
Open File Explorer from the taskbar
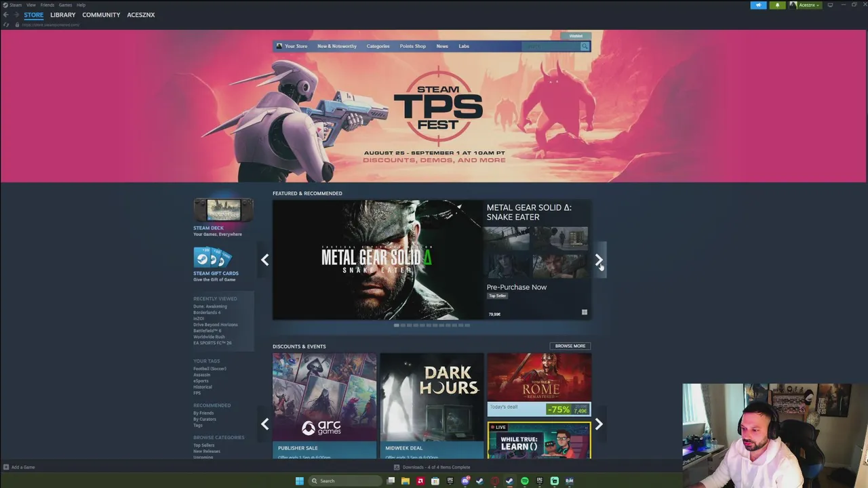[x=406, y=481]
